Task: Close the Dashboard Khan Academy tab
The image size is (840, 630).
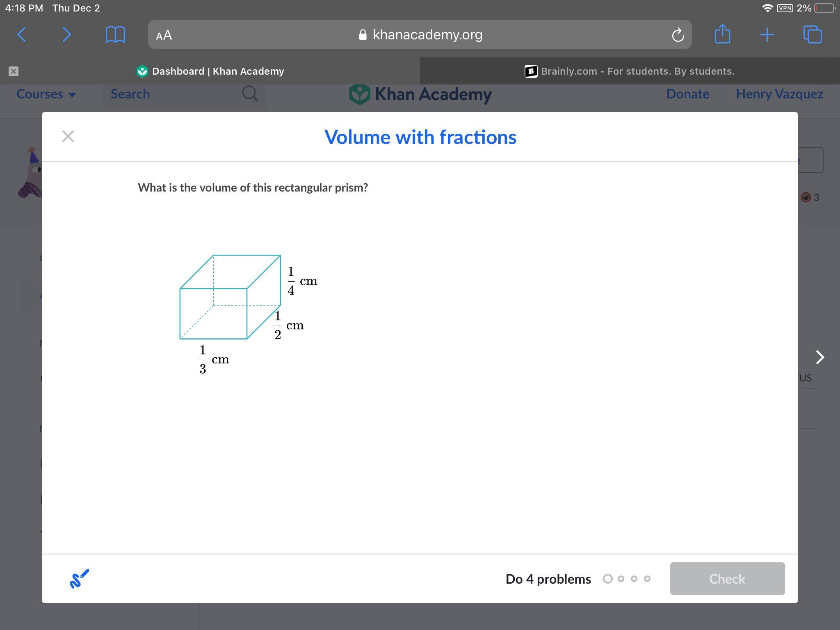Action: pos(14,71)
